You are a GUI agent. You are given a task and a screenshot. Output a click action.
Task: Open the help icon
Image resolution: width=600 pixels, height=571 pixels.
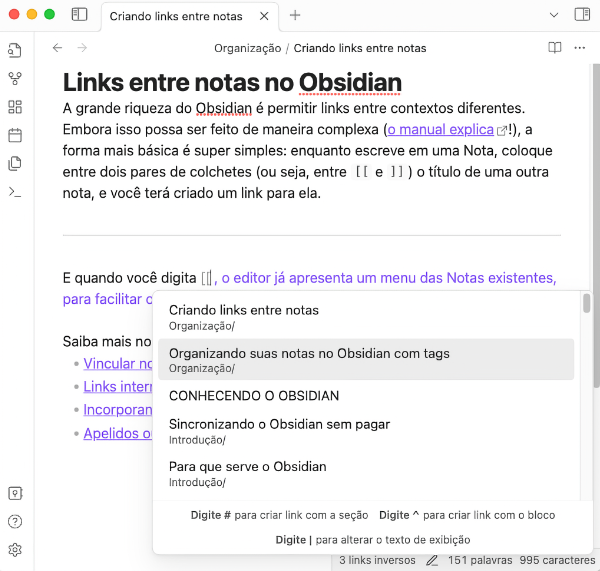[15, 522]
